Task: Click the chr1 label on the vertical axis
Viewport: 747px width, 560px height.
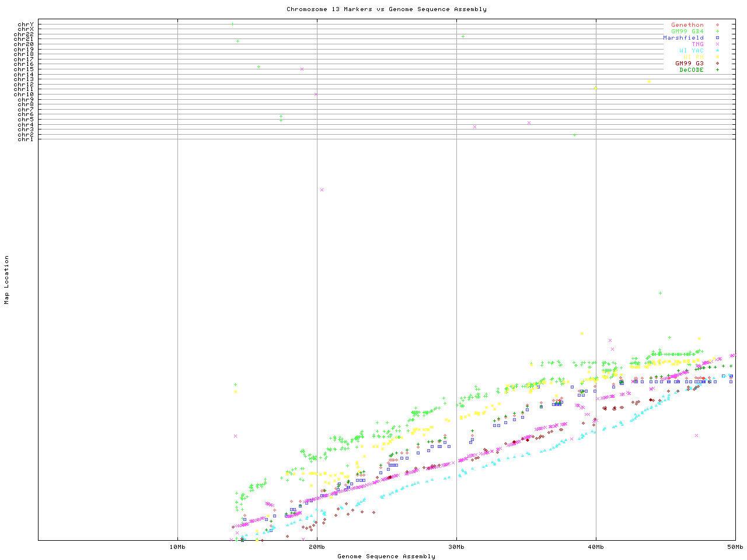Action: (26, 139)
